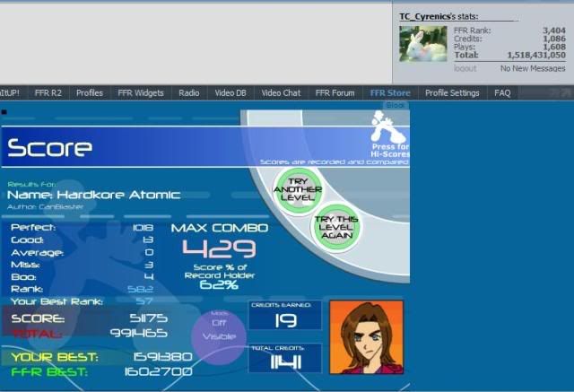Open Video Chat from navigation bar

(281, 92)
